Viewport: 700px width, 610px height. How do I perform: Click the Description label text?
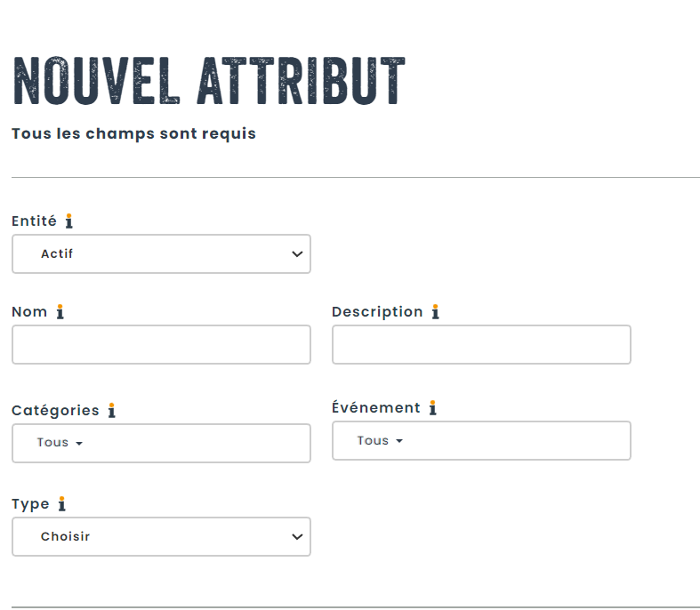[377, 312]
